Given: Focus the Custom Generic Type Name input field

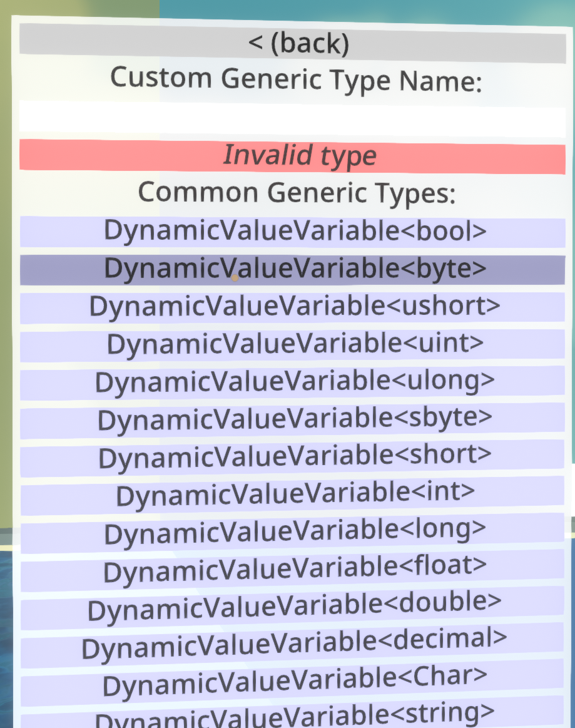Looking at the screenshot, I should click(292, 120).
